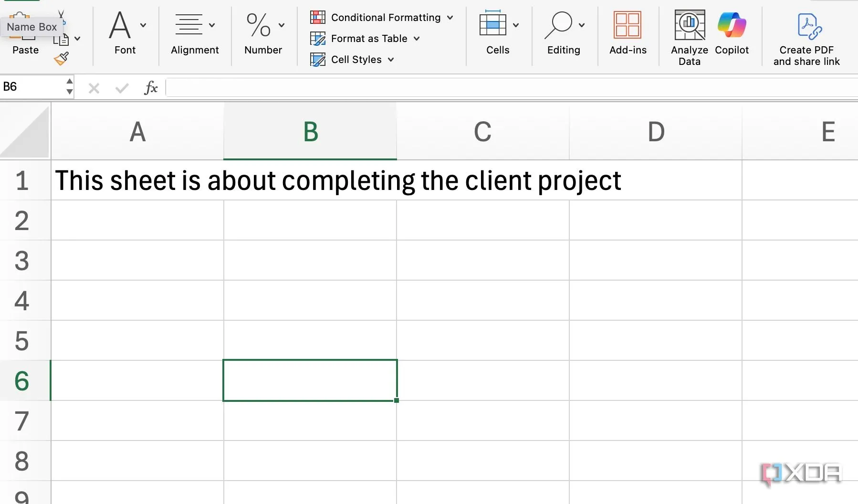Viewport: 858px width, 504px height.
Task: Open the Cells group
Action: click(x=498, y=33)
